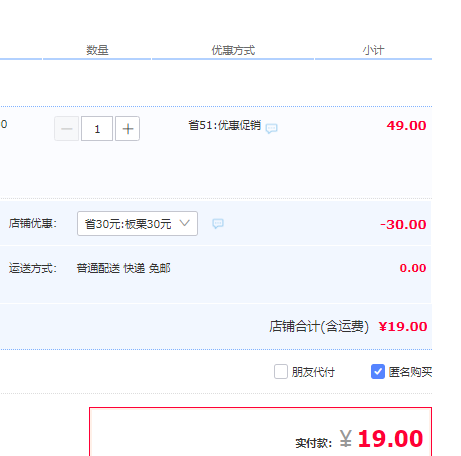
Task: Click the 朋友代付 label text
Action: coord(313,372)
